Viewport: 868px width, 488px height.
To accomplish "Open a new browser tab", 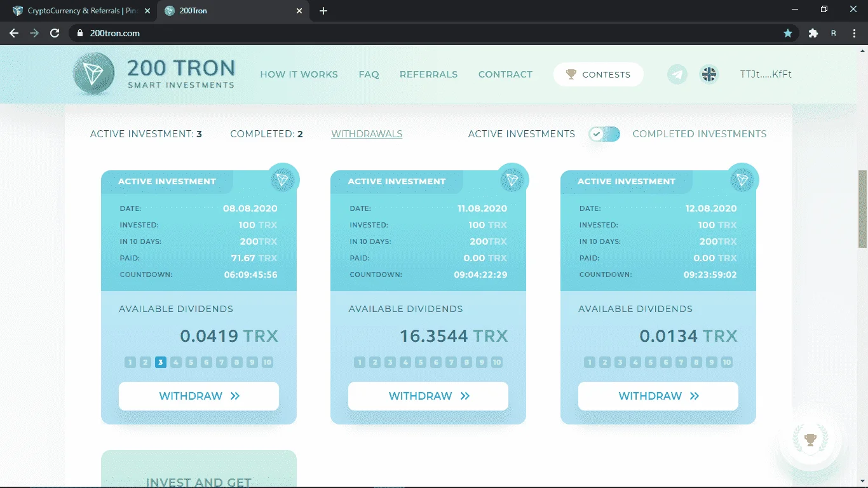I will tap(323, 11).
